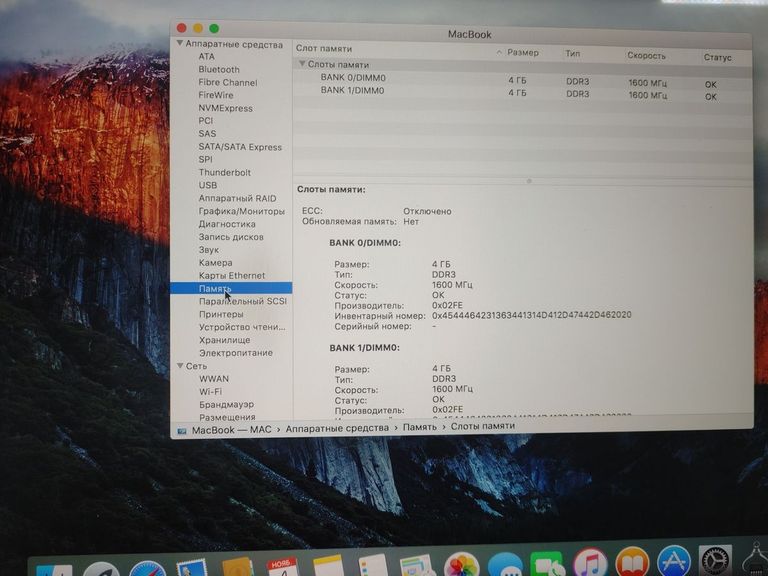Open Photos app in Dock
This screenshot has width=768, height=576.
[x=461, y=564]
